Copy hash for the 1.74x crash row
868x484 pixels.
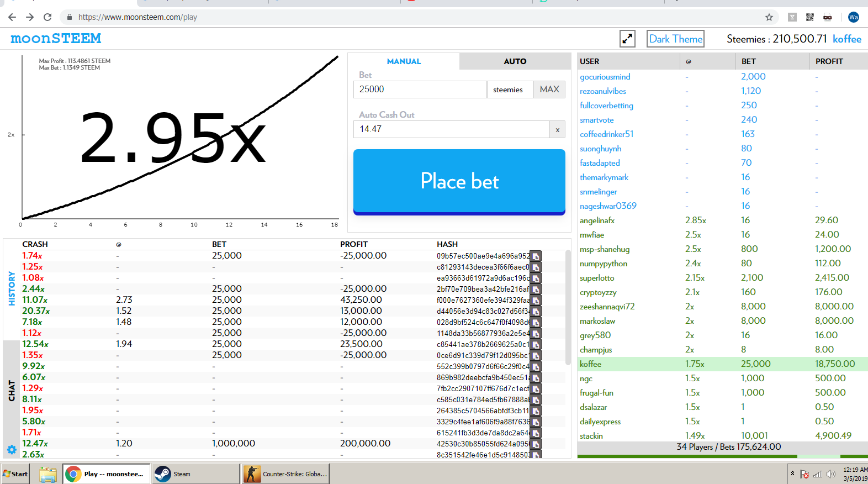pyautogui.click(x=536, y=256)
